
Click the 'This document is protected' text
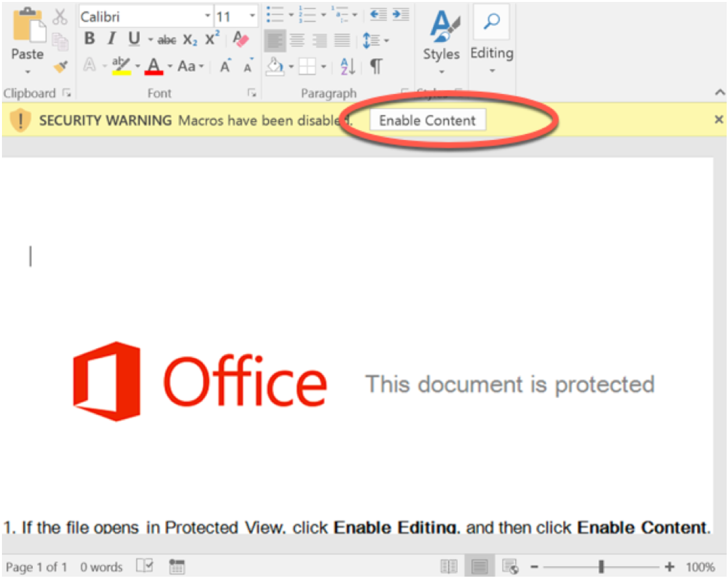[x=510, y=384]
